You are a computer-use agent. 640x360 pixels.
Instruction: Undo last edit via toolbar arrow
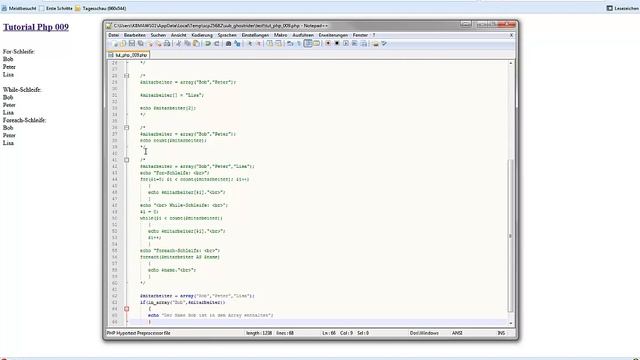click(x=208, y=44)
